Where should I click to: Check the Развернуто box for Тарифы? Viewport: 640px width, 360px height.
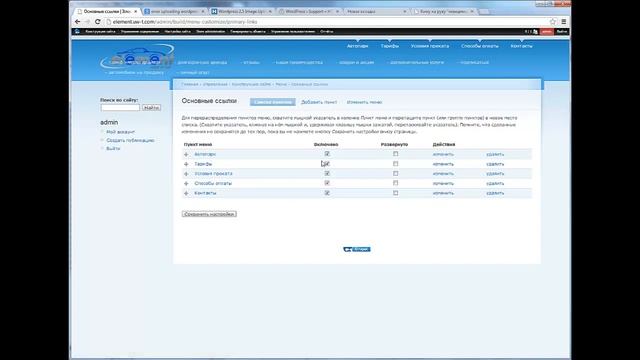coord(396,164)
